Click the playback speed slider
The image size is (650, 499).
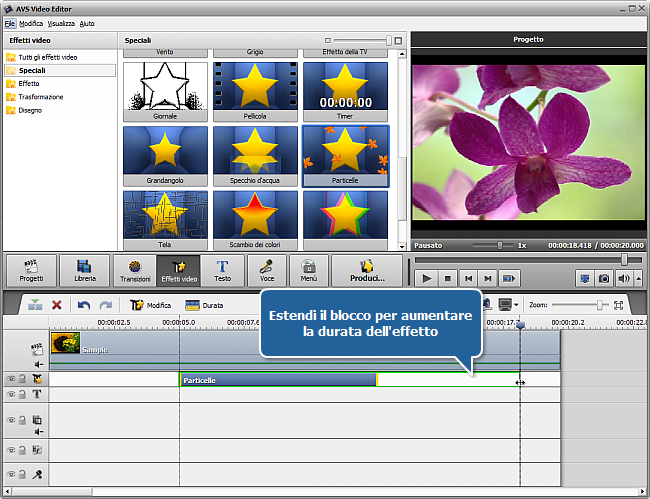point(500,245)
